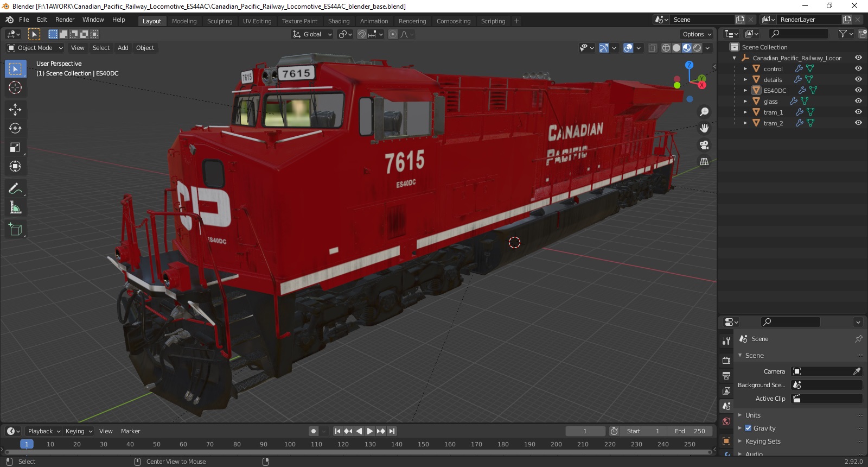Collapse the Canadian_Pacific_Railway collection
The width and height of the screenshot is (868, 467).
[x=735, y=58]
